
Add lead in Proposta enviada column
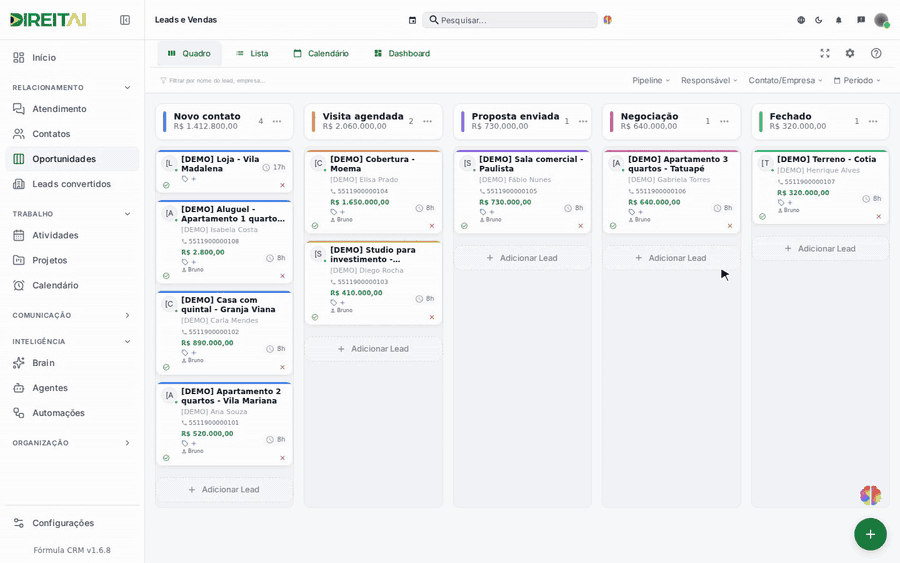pyautogui.click(x=522, y=258)
